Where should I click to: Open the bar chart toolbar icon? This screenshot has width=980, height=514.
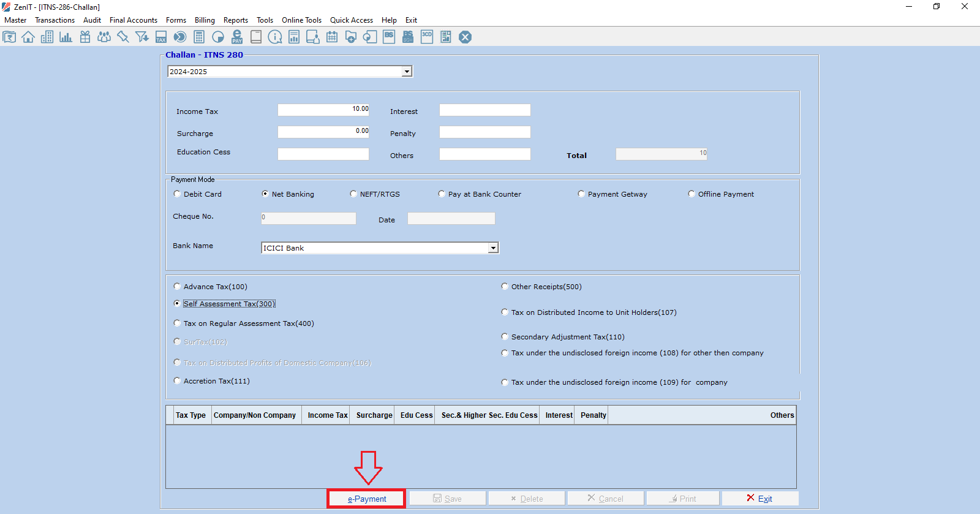66,37
